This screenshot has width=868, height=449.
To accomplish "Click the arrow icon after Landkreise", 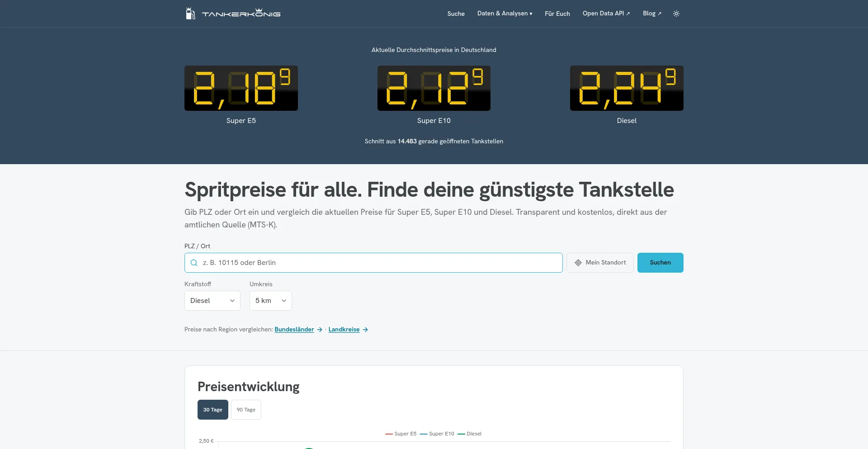I will [x=365, y=330].
